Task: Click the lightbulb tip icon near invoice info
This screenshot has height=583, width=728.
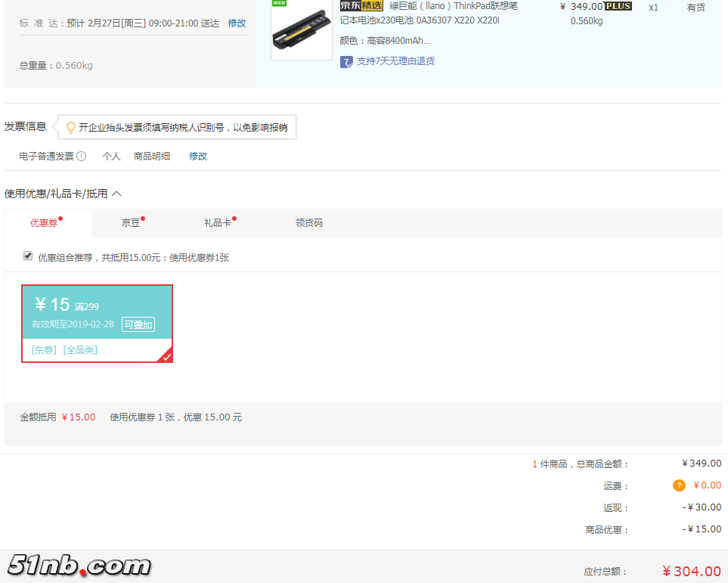Action: [x=71, y=128]
